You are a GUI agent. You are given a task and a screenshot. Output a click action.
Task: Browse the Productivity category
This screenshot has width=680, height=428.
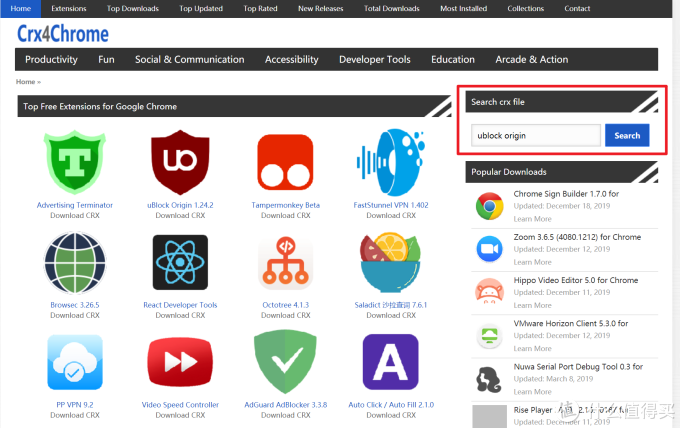[x=51, y=59]
